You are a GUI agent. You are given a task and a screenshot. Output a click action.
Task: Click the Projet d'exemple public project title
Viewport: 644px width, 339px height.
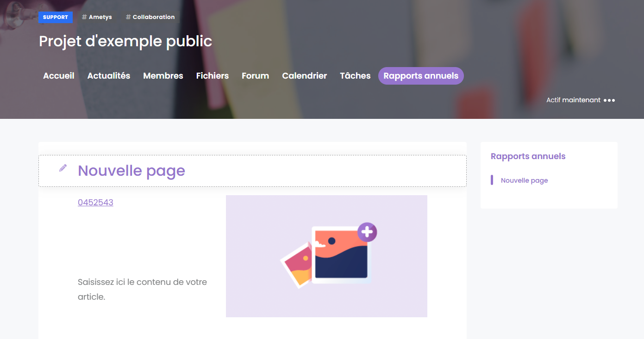point(125,41)
